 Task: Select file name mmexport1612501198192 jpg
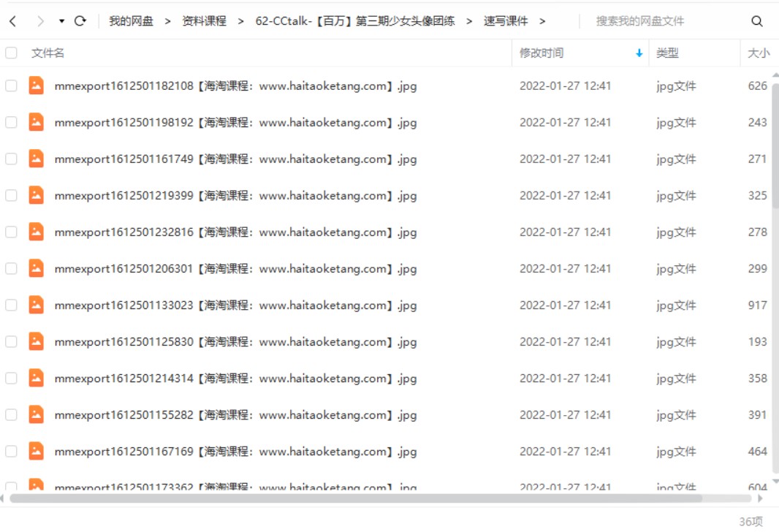[235, 123]
